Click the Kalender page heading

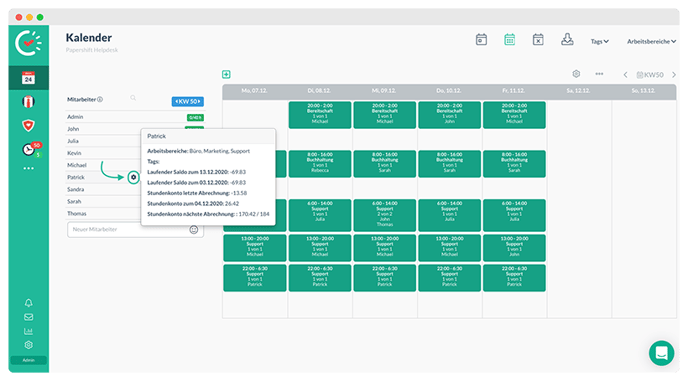[89, 38]
